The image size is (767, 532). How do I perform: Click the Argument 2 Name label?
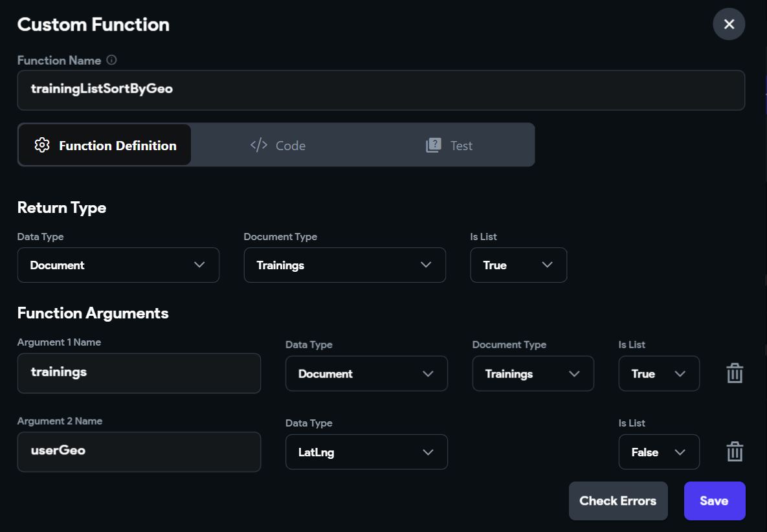click(60, 421)
